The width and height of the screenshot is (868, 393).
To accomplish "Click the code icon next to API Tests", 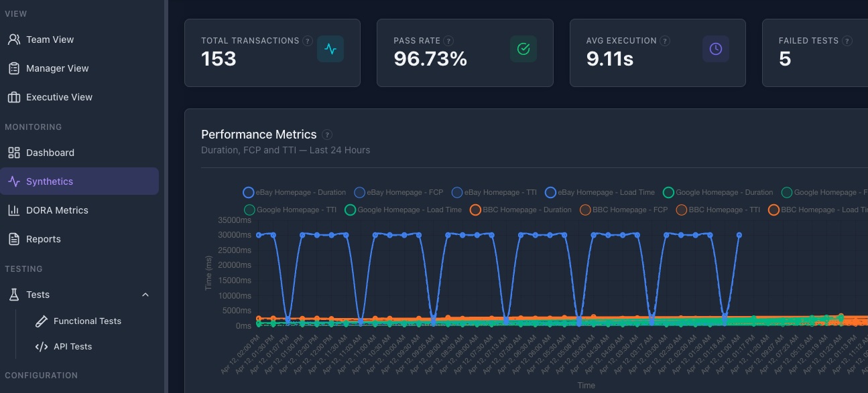I will (x=41, y=346).
